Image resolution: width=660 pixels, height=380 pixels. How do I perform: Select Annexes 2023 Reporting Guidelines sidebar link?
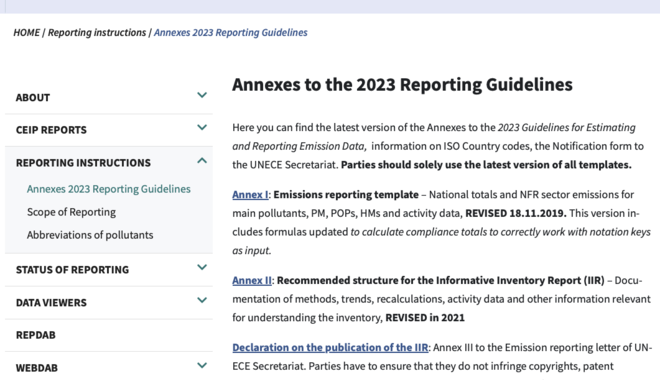[x=109, y=189]
